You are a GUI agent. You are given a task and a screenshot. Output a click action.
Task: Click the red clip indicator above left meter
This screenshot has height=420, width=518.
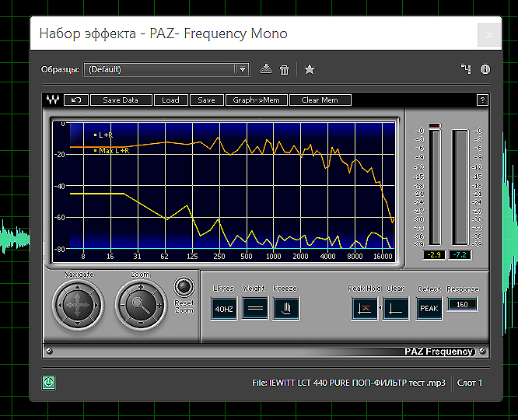tap(434, 125)
